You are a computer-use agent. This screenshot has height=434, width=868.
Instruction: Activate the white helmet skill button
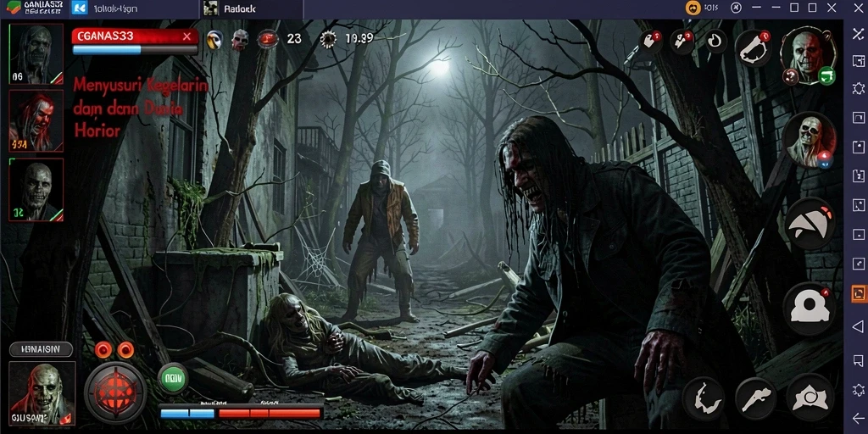coord(810,309)
